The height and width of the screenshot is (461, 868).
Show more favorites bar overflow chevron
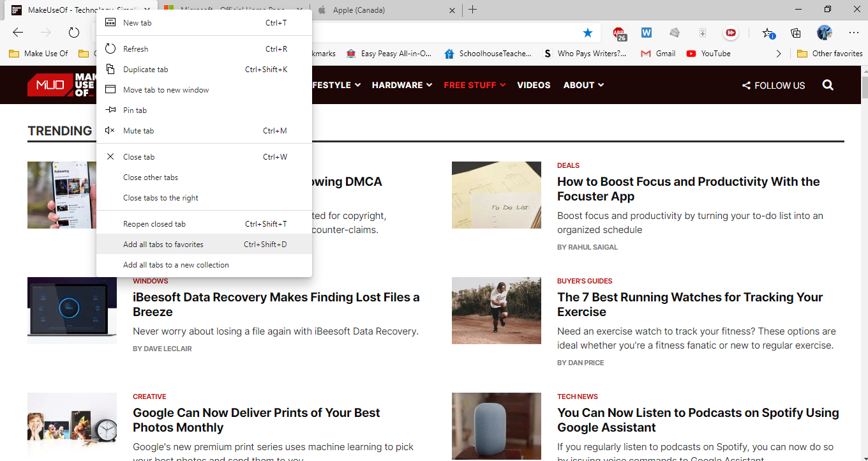[778, 54]
